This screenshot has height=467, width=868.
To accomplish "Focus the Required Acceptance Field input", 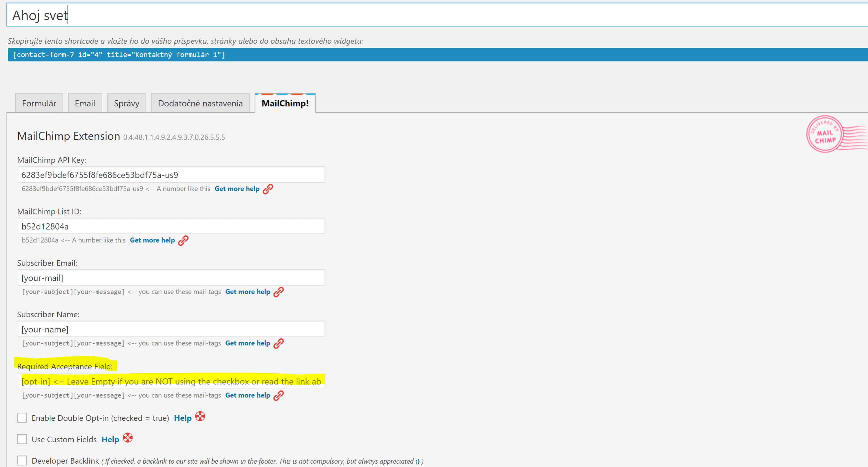I will tap(171, 381).
